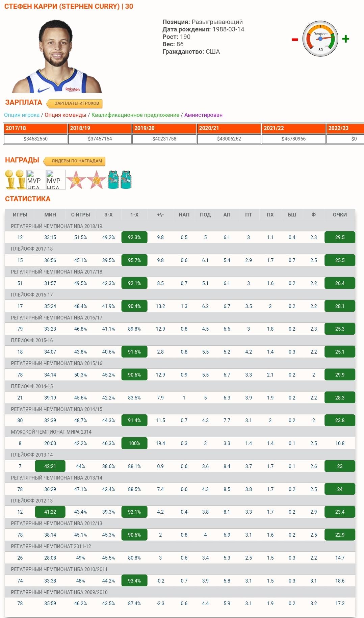
Task: Click the green plus respect icon
Action: click(x=345, y=39)
